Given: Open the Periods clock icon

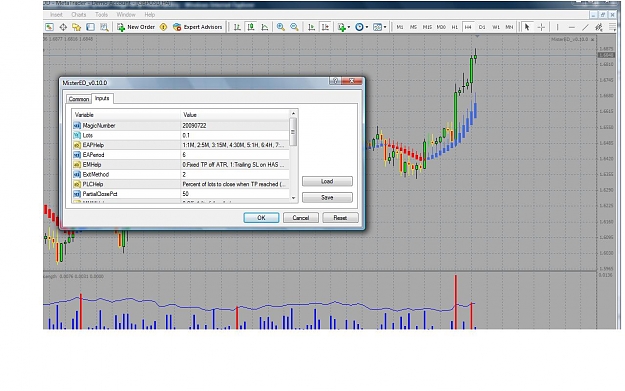Looking at the screenshot, I should [x=359, y=27].
